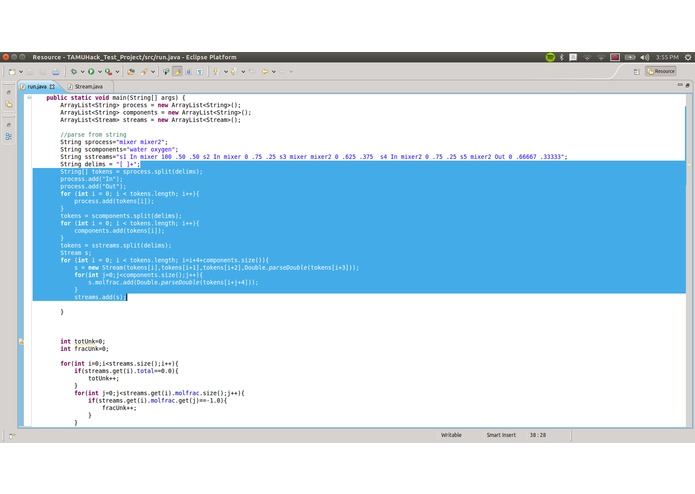Expand the Previous Annotation dropdown arrow
The image size is (695, 494).
coord(243,71)
